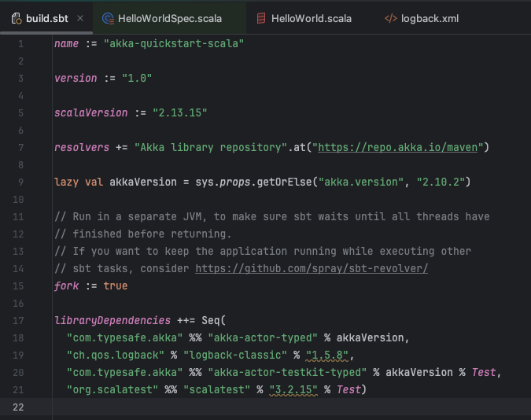The height and width of the screenshot is (420, 531).
Task: Click "ch.qos.logback" group string
Action: pyautogui.click(x=116, y=356)
